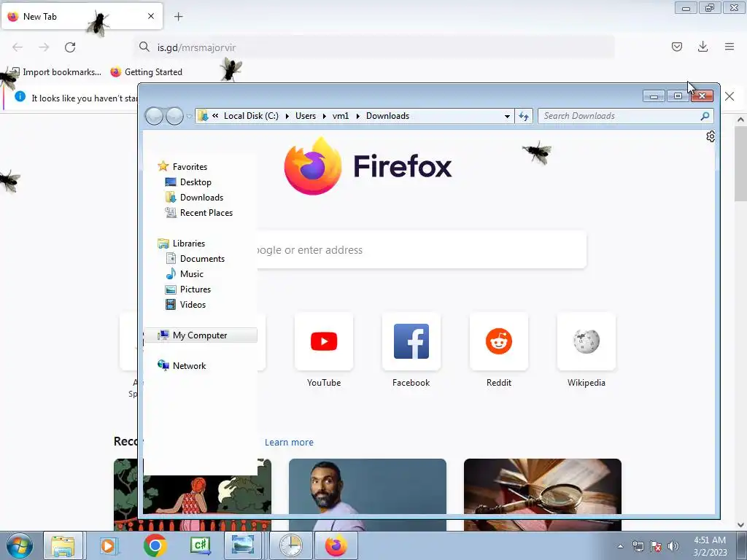The image size is (747, 560).
Task: Open new tab page settings gear
Action: click(711, 136)
